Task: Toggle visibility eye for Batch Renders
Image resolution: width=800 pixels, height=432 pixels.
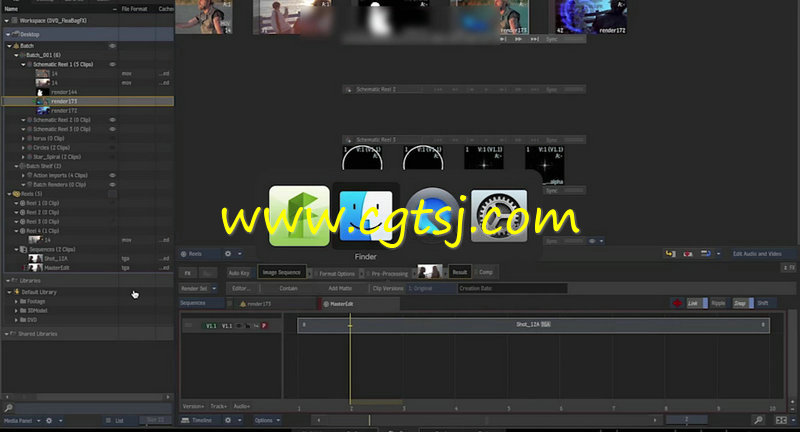Action: click(112, 185)
